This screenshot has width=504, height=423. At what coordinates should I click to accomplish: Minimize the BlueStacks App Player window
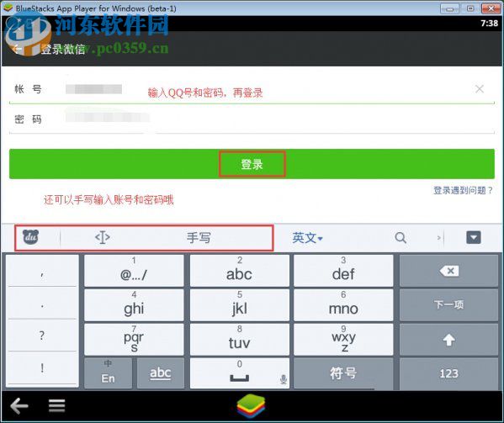(x=449, y=8)
